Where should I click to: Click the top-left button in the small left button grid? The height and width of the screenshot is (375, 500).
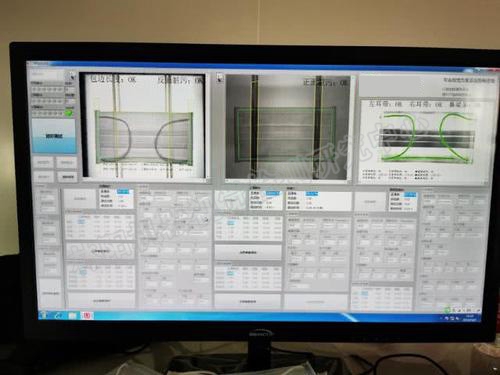tap(43, 162)
